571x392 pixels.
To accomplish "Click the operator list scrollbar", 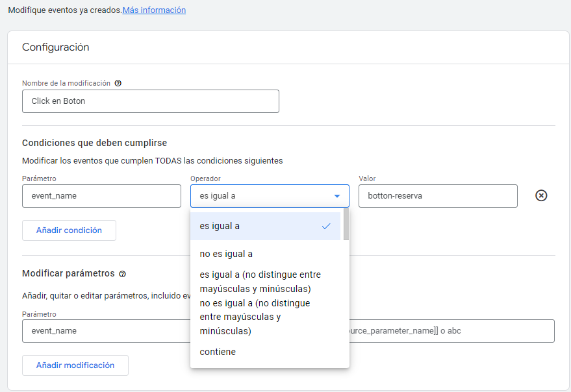I will pyautogui.click(x=346, y=225).
